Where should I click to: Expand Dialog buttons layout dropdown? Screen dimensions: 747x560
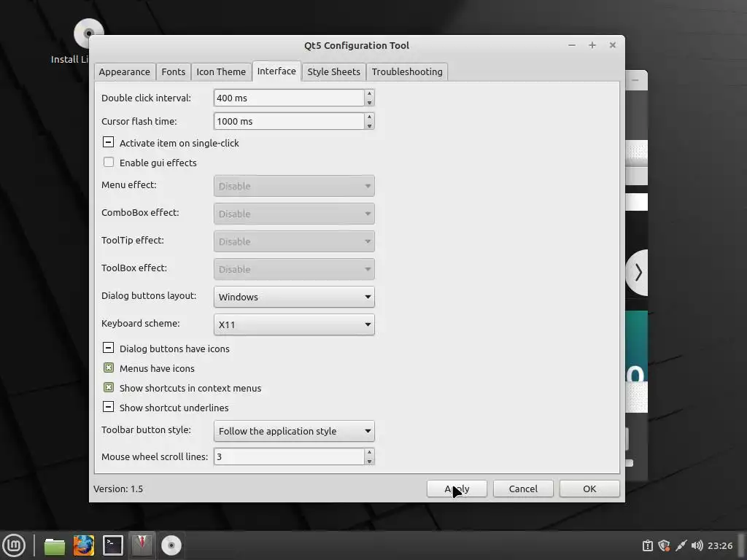(294, 297)
